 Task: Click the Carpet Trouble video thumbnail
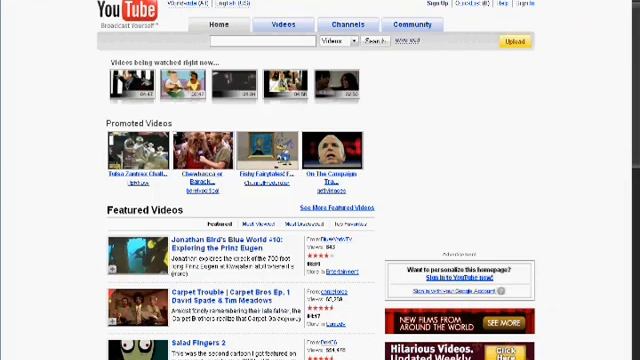138,307
